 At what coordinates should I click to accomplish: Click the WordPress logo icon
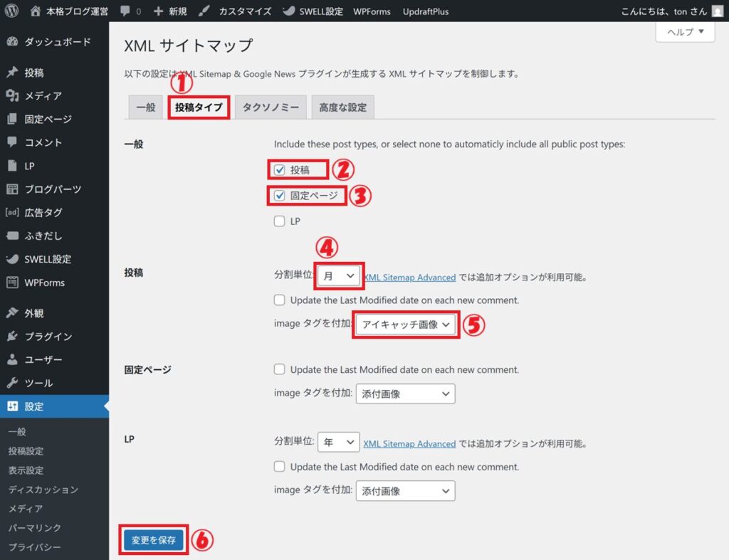(x=11, y=11)
